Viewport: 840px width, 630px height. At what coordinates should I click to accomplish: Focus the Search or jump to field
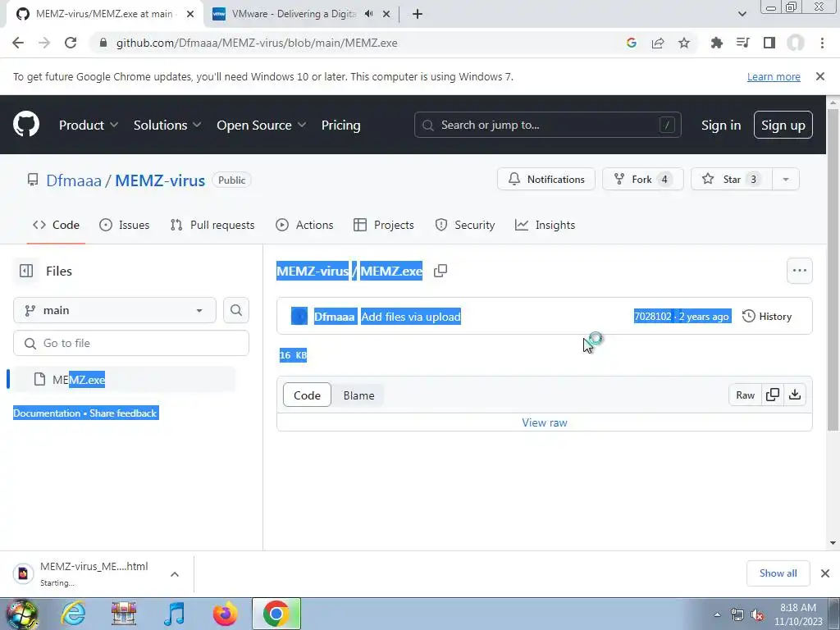tap(547, 125)
